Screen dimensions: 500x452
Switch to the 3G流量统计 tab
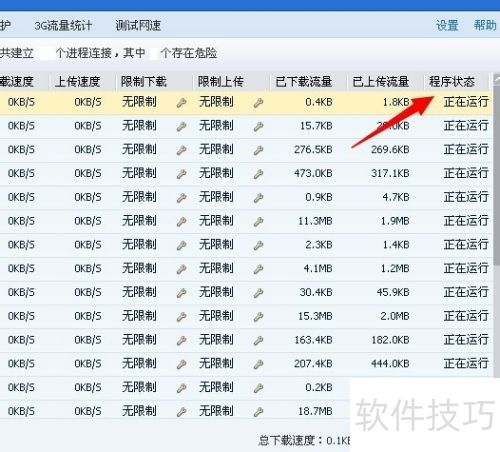(63, 25)
